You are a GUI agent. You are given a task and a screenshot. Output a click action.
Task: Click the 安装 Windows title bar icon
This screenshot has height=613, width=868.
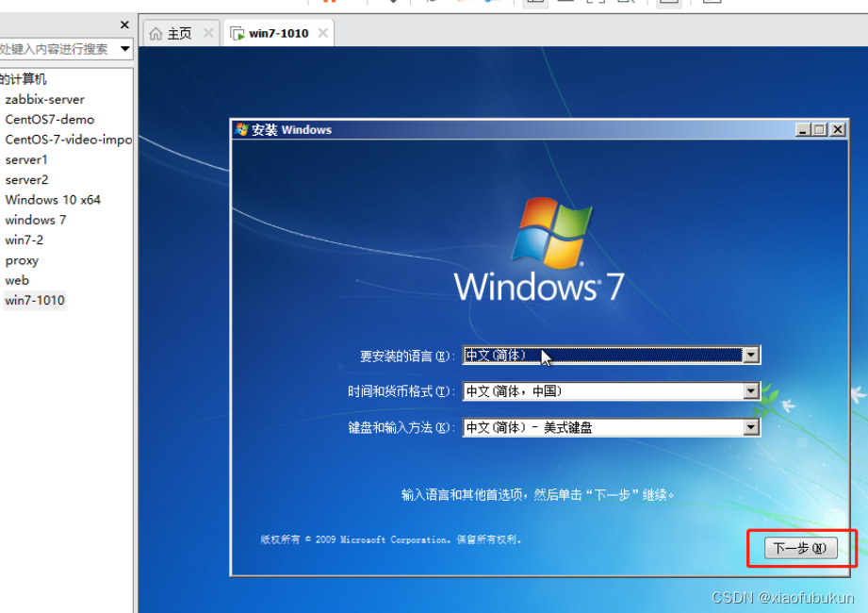point(241,129)
